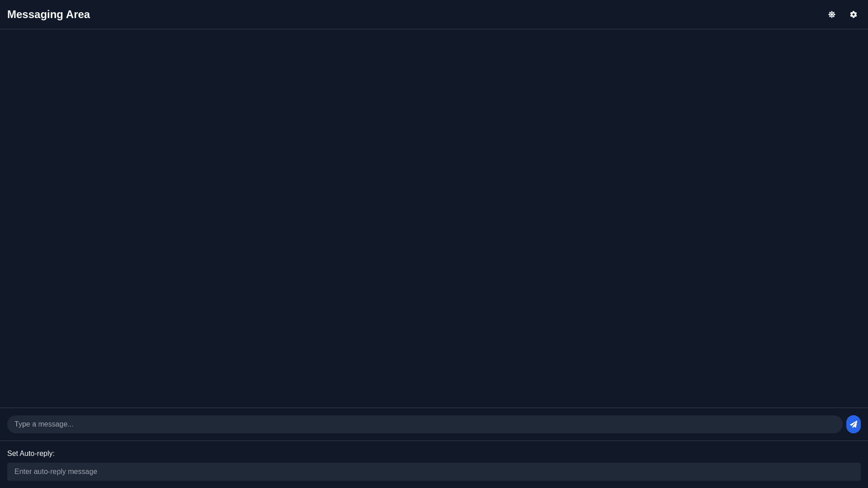
Task: Activate the auto-reply text box
Action: click(x=434, y=472)
